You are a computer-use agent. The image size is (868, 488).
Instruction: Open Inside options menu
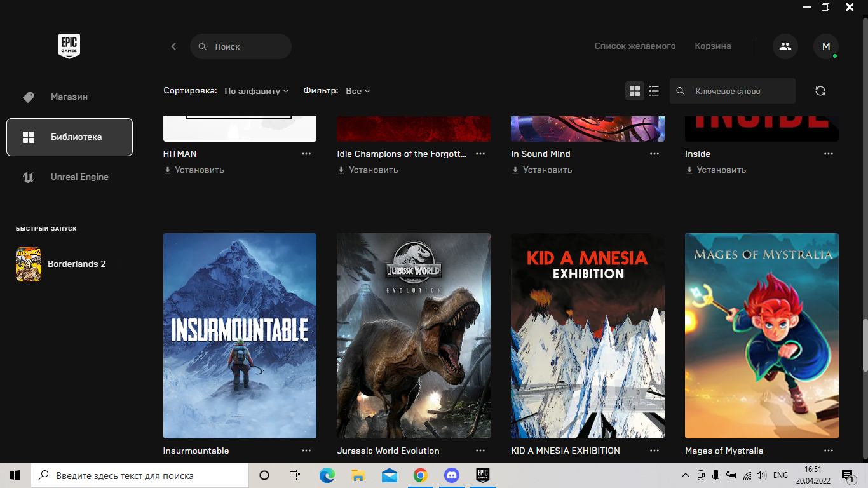tap(829, 154)
